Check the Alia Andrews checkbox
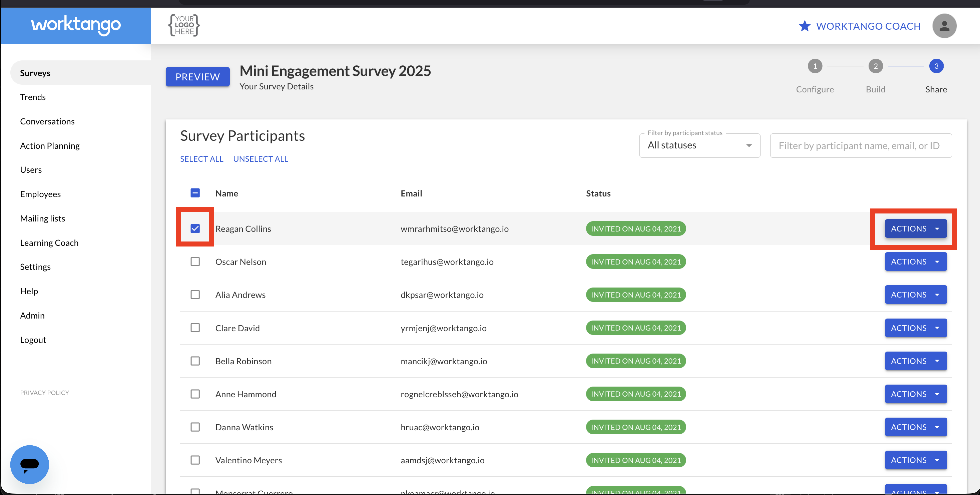 pyautogui.click(x=195, y=295)
